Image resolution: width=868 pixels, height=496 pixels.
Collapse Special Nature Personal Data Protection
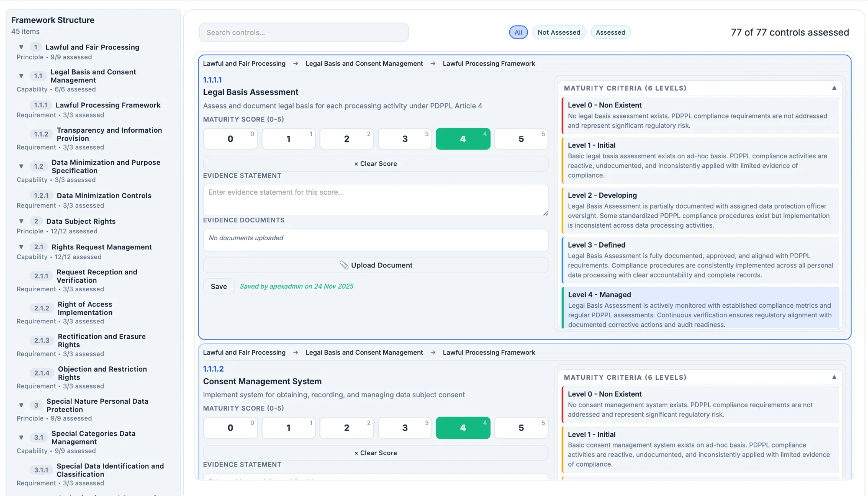pyautogui.click(x=21, y=405)
